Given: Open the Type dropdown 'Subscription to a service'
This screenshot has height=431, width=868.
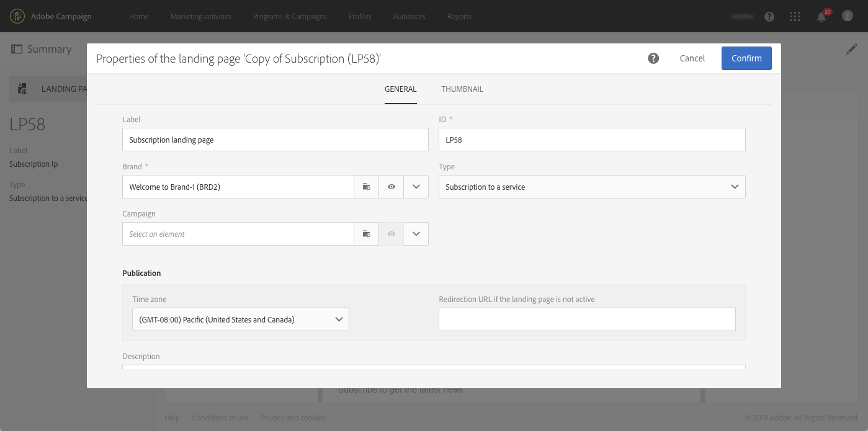Looking at the screenshot, I should pyautogui.click(x=592, y=187).
